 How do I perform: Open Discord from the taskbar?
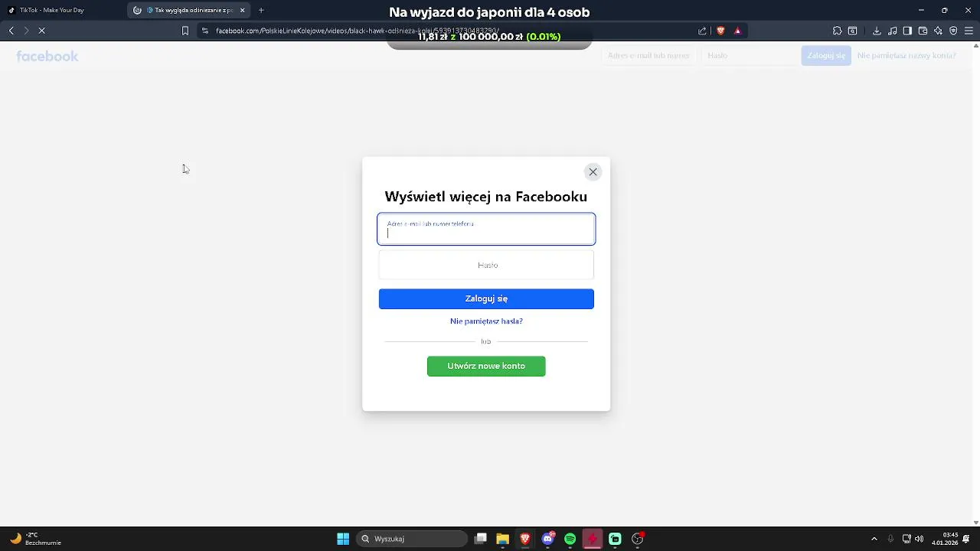pyautogui.click(x=548, y=539)
